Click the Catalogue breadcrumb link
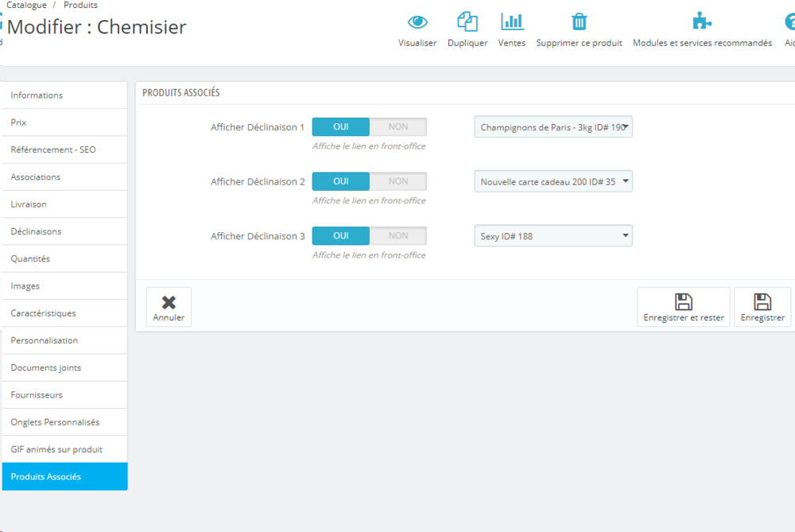 click(26, 5)
